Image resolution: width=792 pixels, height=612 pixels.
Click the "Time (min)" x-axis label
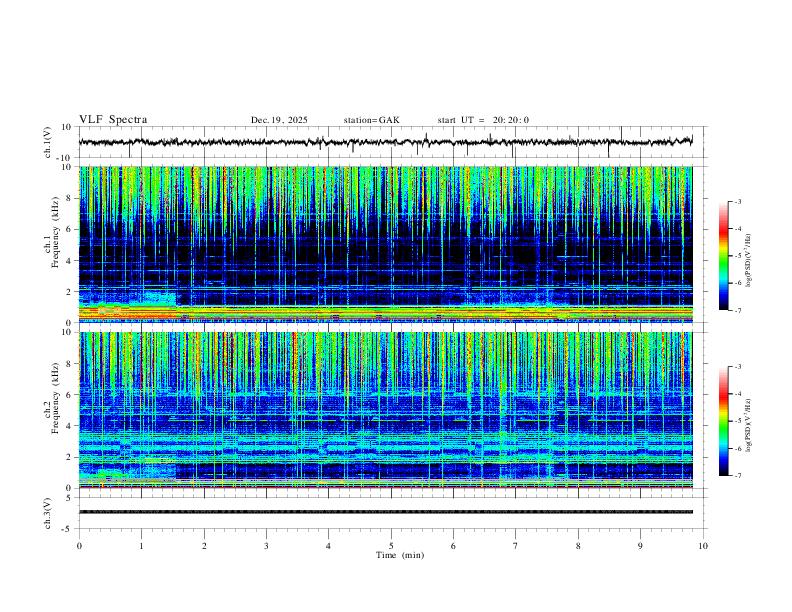[400, 555]
